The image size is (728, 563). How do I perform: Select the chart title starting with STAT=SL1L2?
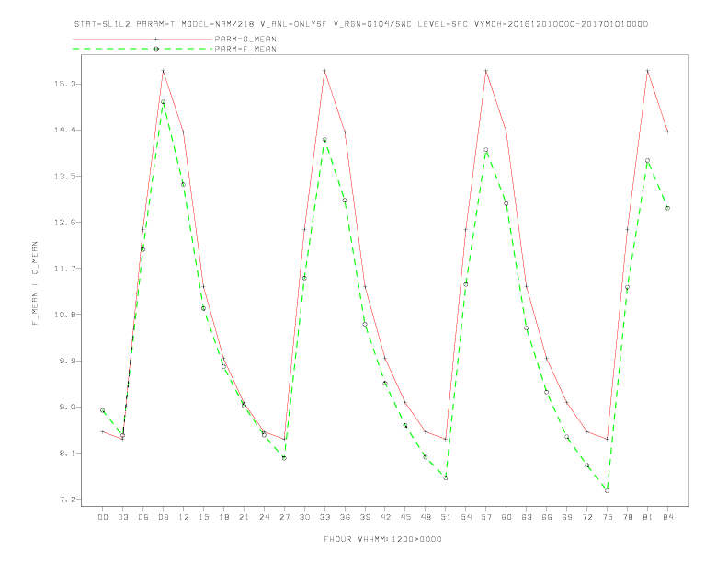[361, 24]
